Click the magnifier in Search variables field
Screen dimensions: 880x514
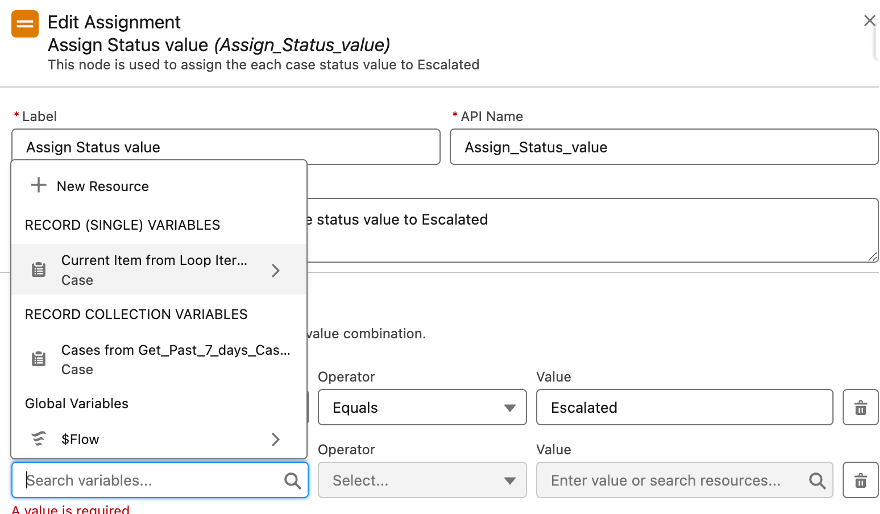[x=292, y=481]
